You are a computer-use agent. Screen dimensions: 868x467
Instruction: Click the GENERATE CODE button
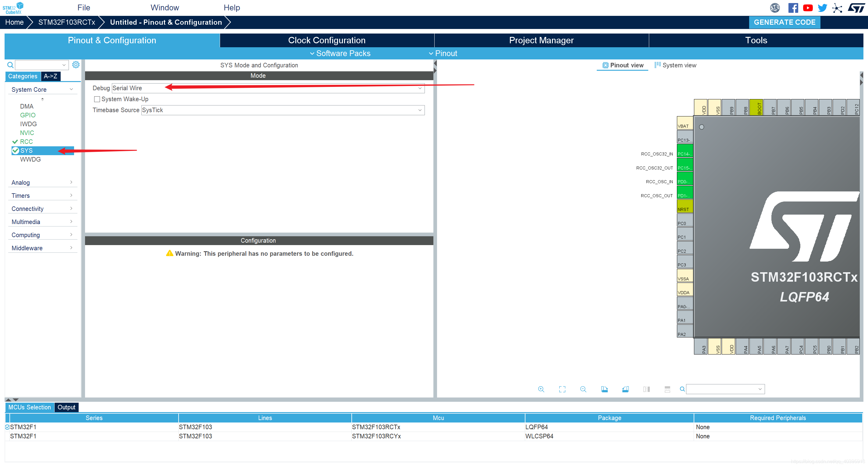[x=784, y=22]
